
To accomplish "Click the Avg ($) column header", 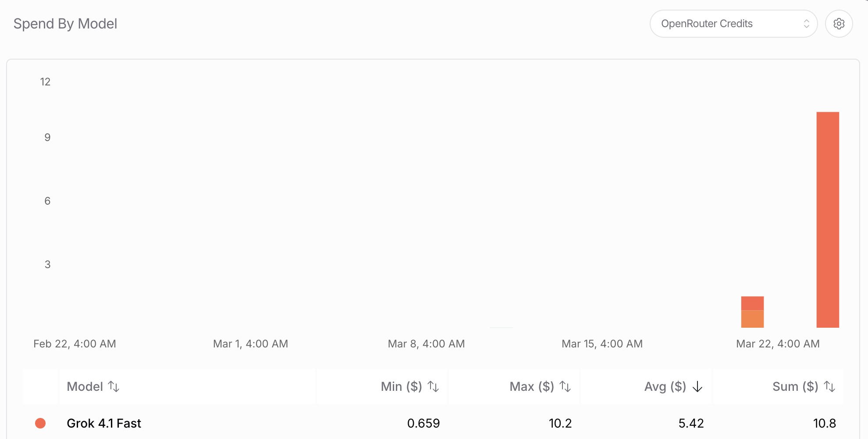I will (647, 386).
